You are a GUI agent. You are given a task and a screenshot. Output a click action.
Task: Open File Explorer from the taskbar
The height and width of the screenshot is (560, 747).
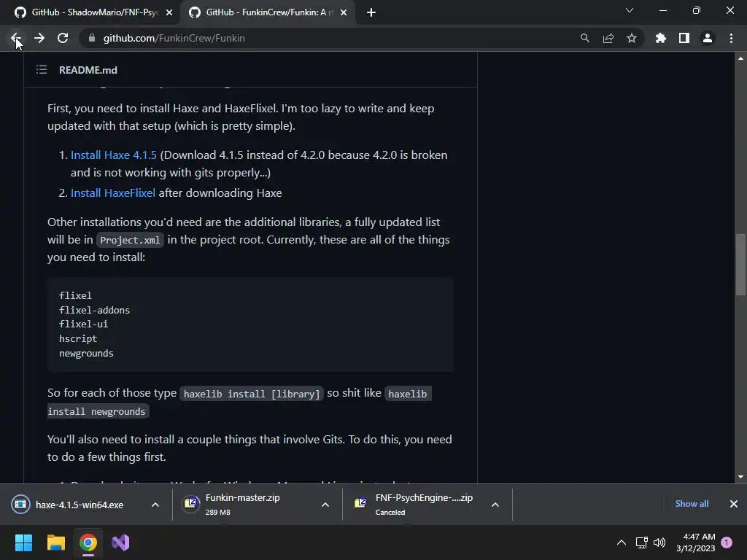click(55, 542)
